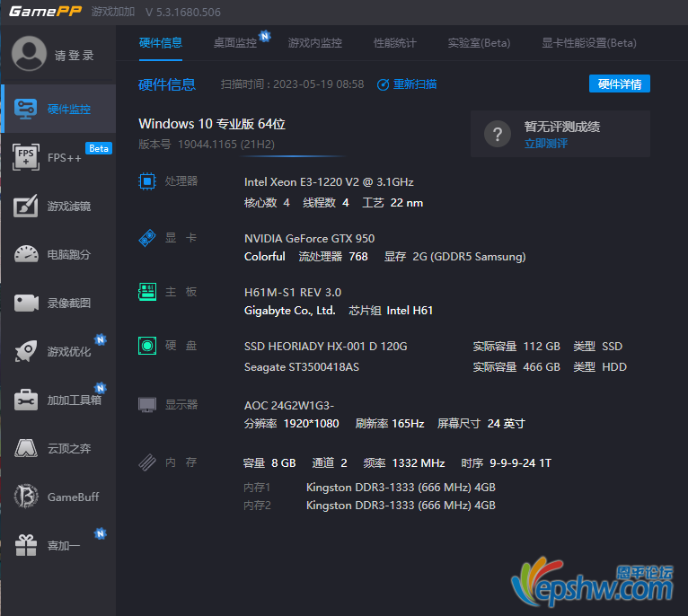
Task: Select 游戏滤镜 label in the sidebar
Action: [x=69, y=207]
